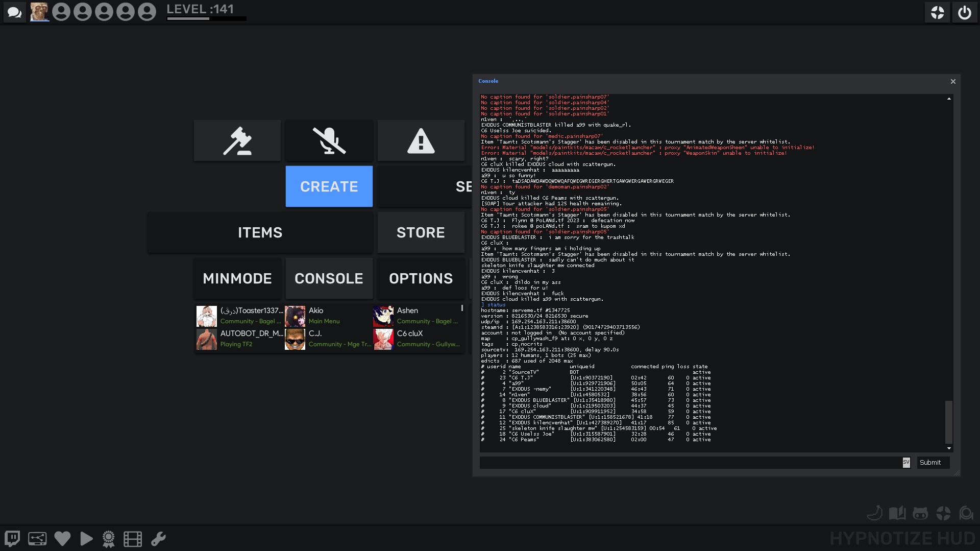Click the call vote gavel button

[237, 140]
